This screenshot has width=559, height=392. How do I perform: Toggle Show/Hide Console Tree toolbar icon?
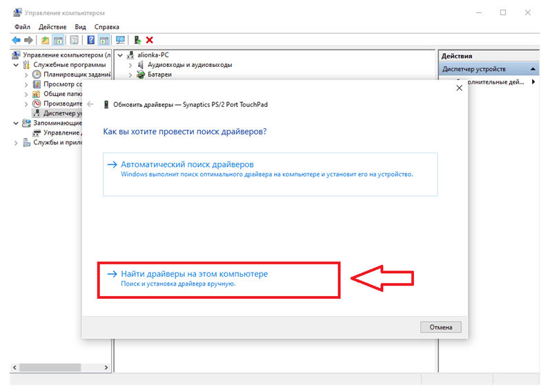58,40
